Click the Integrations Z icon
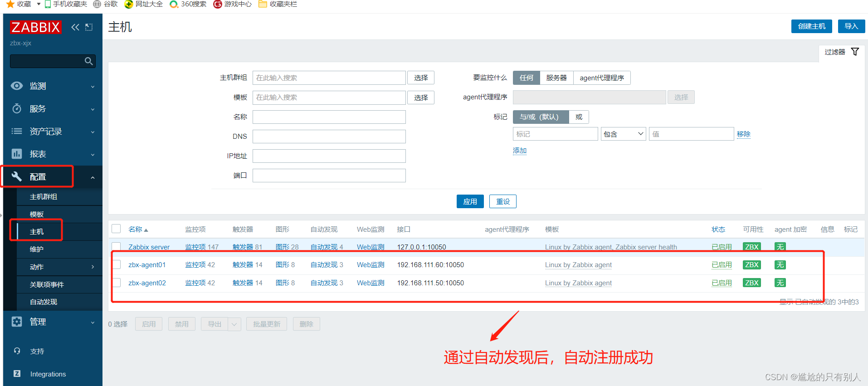The width and height of the screenshot is (868, 386). 17,374
